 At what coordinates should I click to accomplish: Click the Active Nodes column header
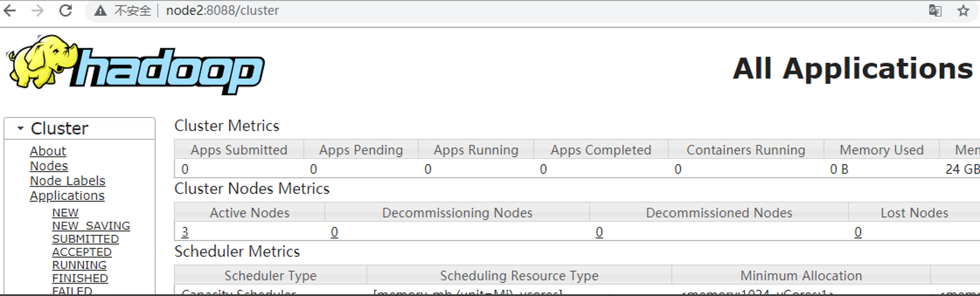point(249,213)
